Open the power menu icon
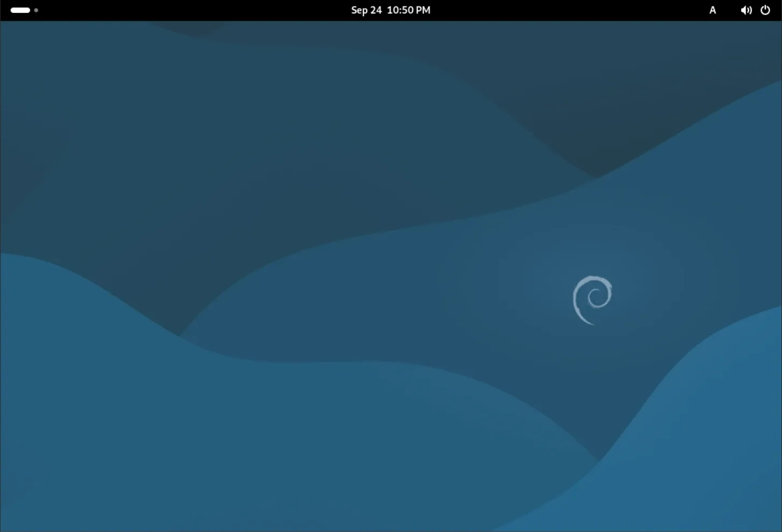 (x=765, y=10)
